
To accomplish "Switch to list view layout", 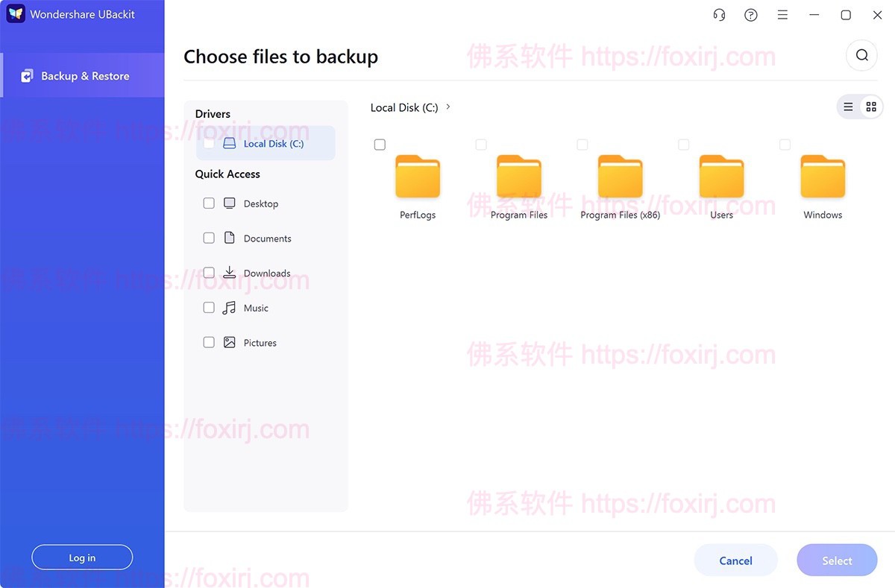I will pyautogui.click(x=848, y=106).
